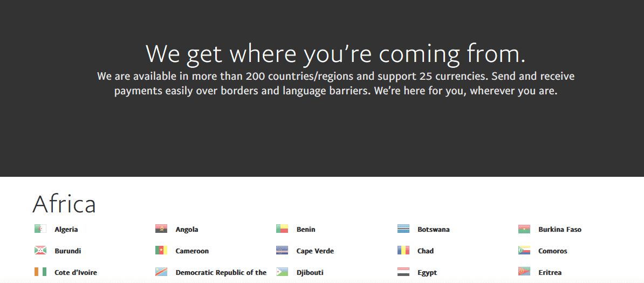Choose Eritrea from the Africa list
The image size is (644, 283).
click(x=550, y=273)
